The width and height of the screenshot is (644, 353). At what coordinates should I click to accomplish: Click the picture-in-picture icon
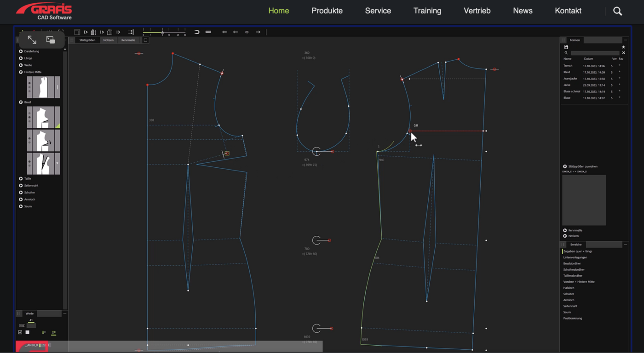tap(51, 40)
